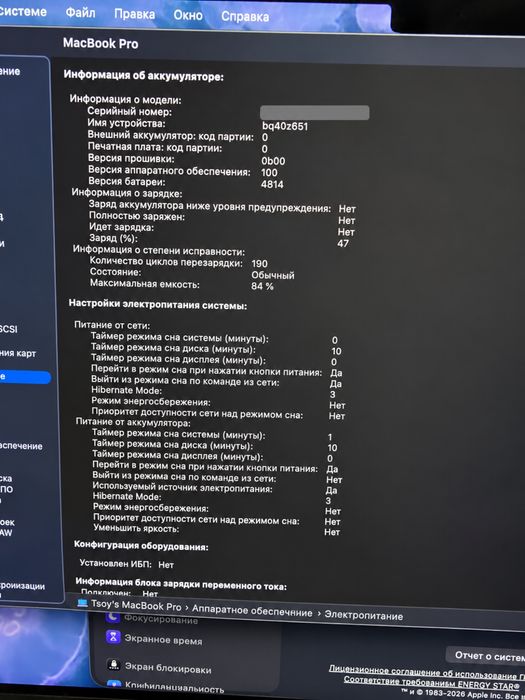This screenshot has width=525, height=700.
Task: Click the Внешний аккумулятор: код партии label
Action: 171,136
